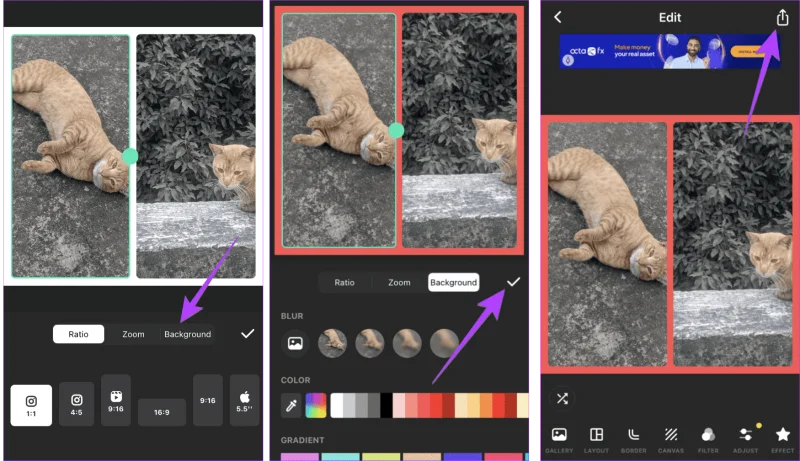Pick the first, least-blurred background thumbnail
Image resolution: width=800 pixels, height=461 pixels.
click(x=332, y=343)
